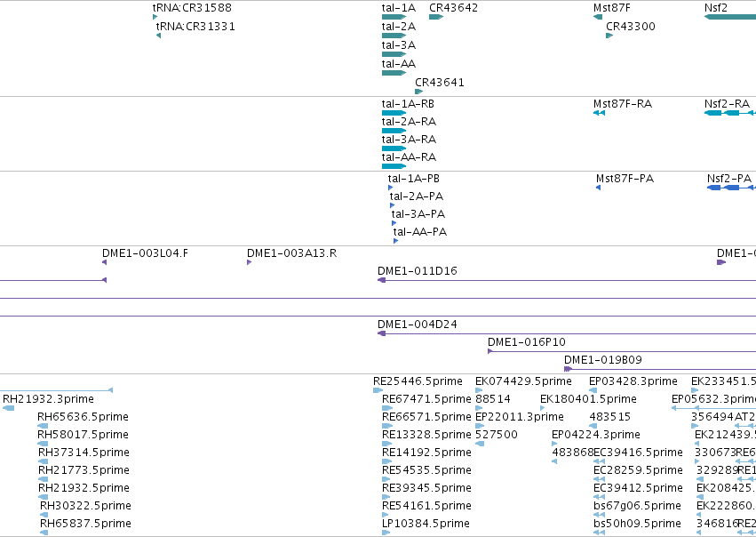Click the DME1-019B09 clone label
The height and width of the screenshot is (537, 756).
tap(603, 360)
